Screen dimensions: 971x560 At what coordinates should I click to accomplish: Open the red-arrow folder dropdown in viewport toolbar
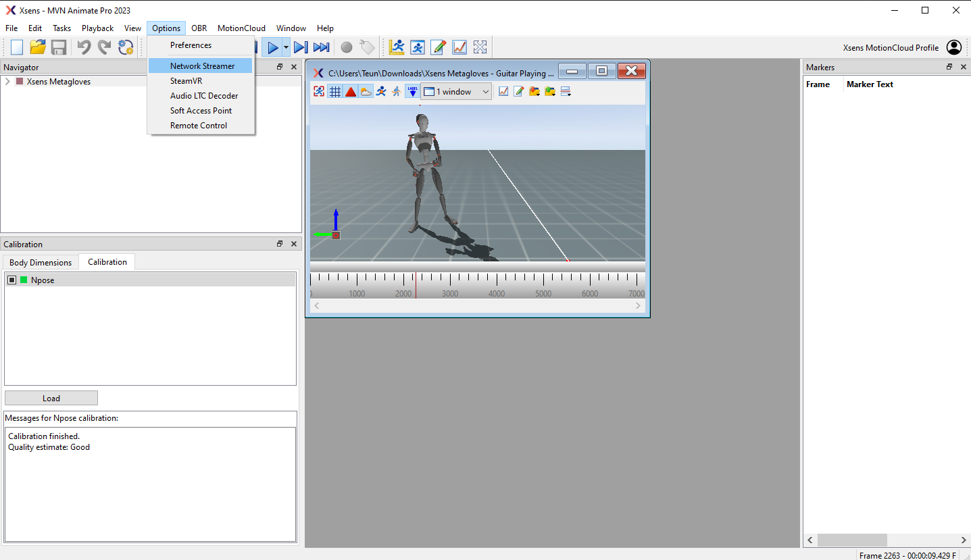[x=534, y=91]
